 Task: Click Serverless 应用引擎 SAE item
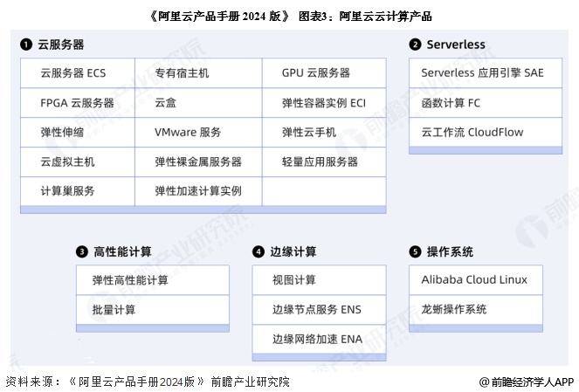pyautogui.click(x=486, y=72)
